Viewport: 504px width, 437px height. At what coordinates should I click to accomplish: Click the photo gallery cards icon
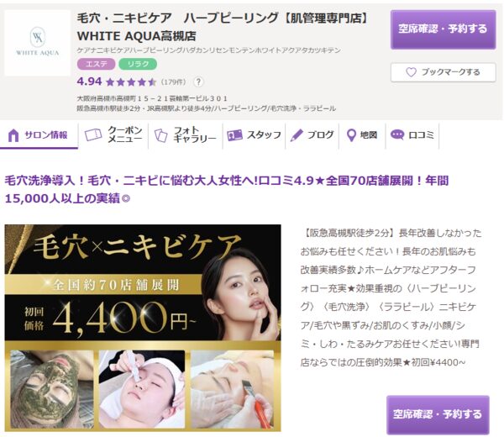160,135
